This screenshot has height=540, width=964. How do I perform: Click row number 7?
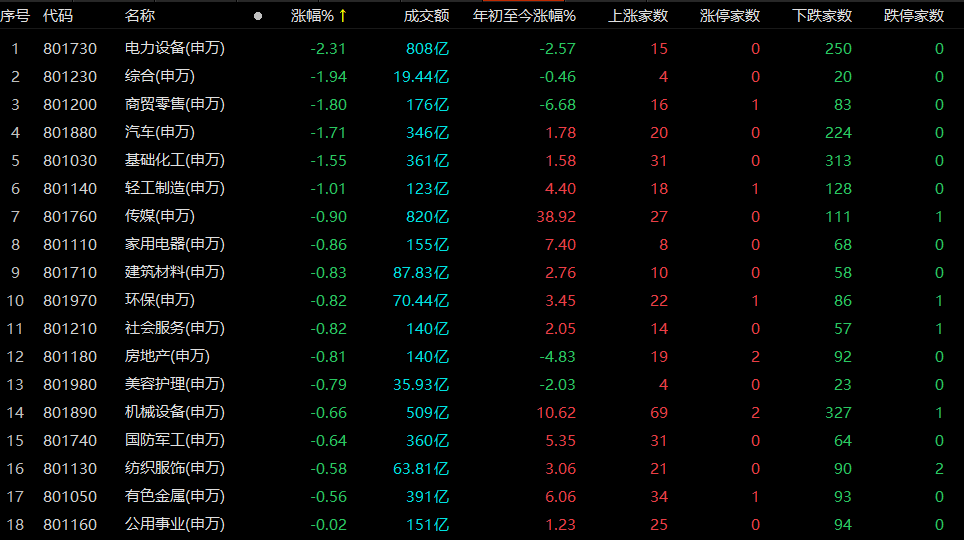[15, 216]
